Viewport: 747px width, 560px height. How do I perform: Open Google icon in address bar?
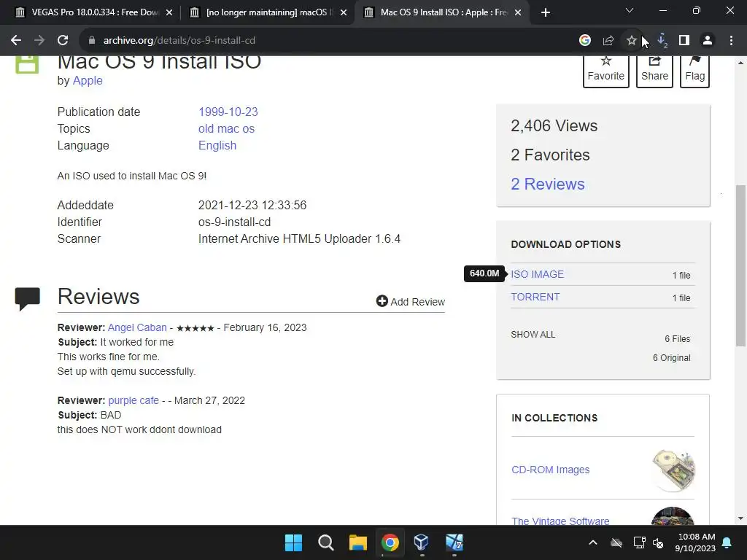coord(585,41)
